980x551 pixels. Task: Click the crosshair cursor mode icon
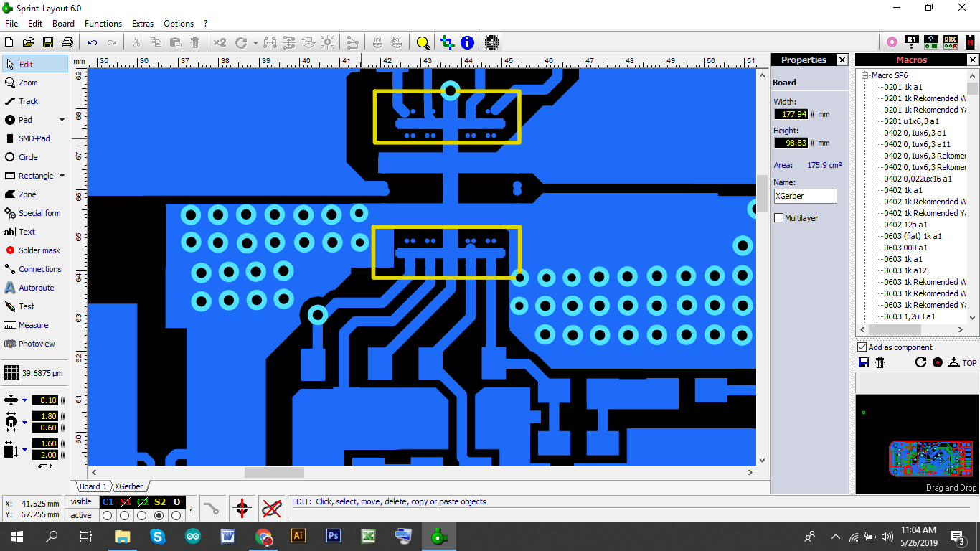coord(242,509)
